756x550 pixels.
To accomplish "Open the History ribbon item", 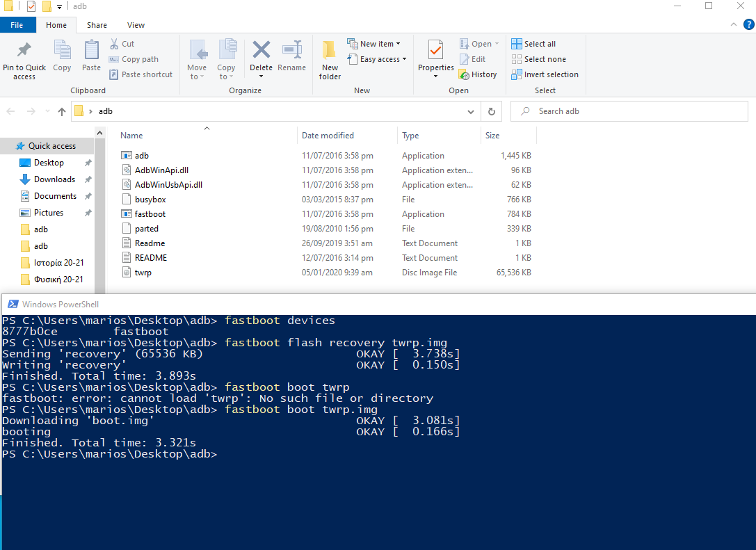I will tap(478, 74).
